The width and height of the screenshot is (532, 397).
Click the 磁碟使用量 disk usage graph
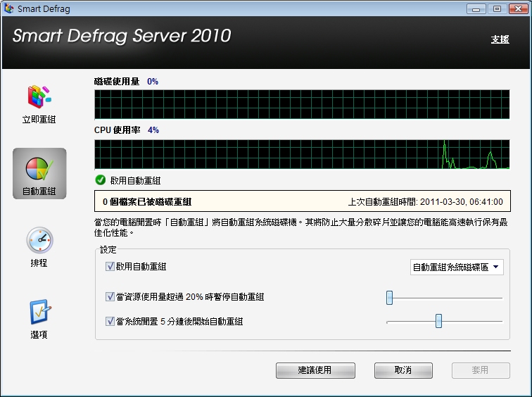302,104
